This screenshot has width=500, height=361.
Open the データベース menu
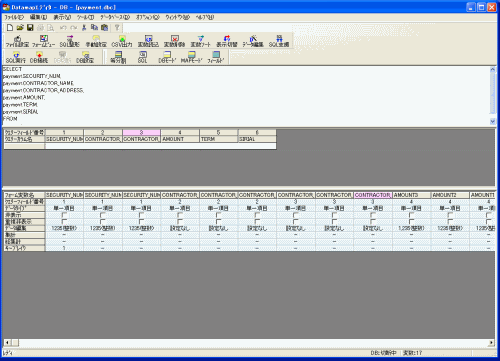coord(115,17)
